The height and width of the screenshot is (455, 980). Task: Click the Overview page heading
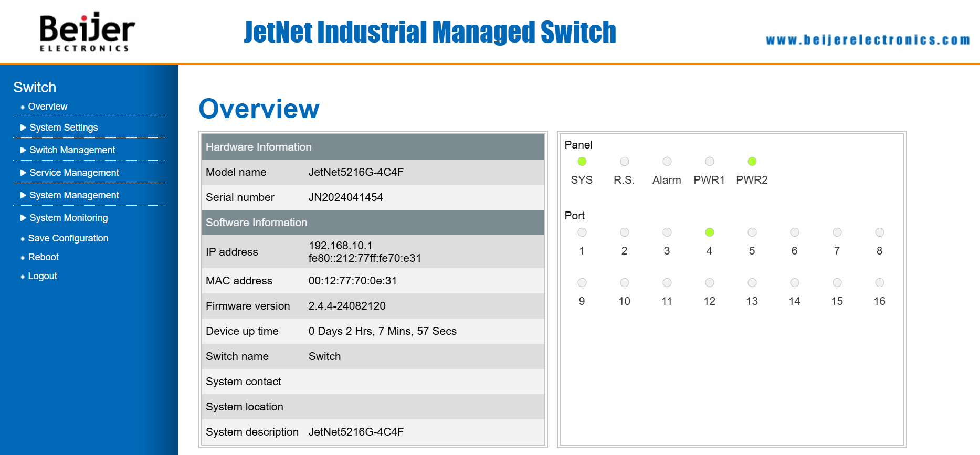tap(259, 109)
